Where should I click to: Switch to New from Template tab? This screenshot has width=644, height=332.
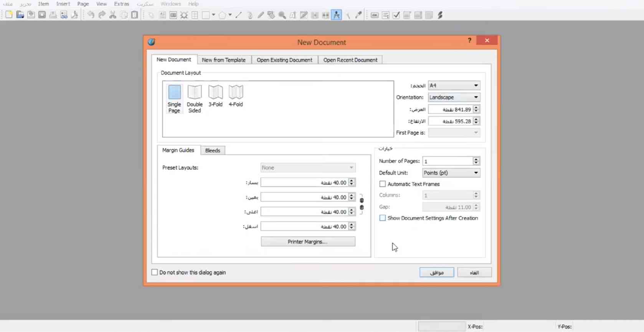tap(224, 60)
